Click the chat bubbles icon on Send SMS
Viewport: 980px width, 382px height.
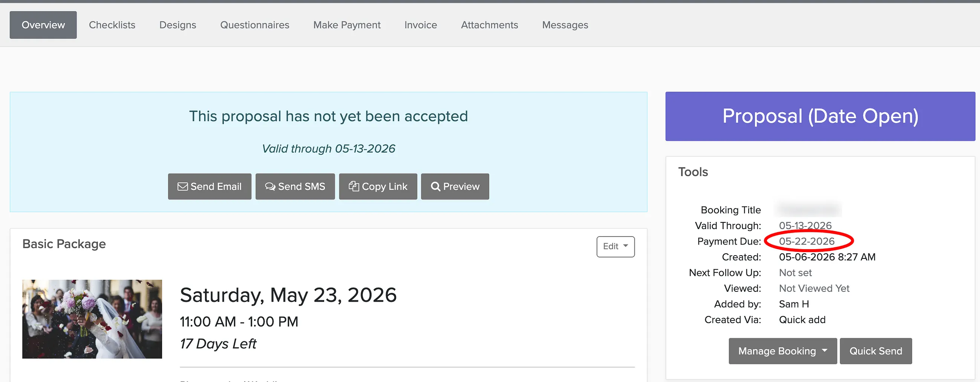(270, 186)
